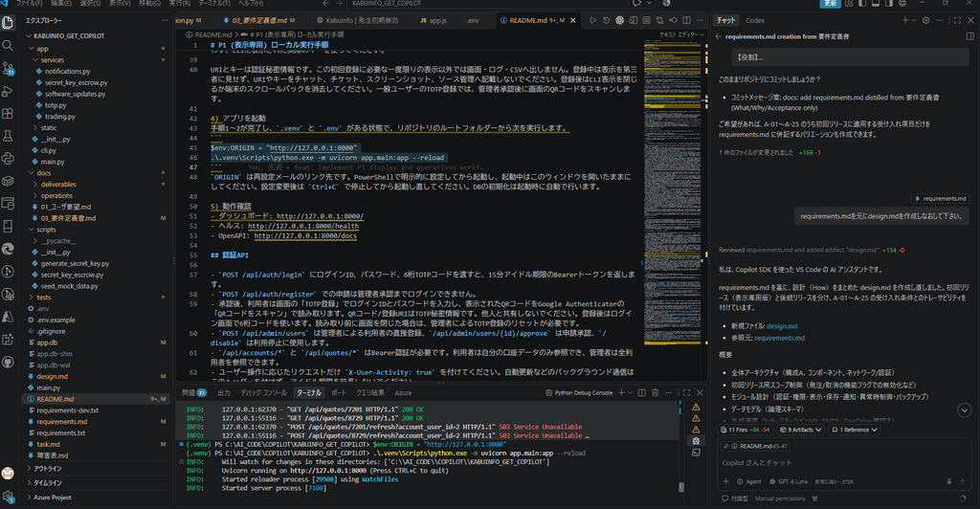Click the editor minimap overview
980x509 pixels.
point(674,191)
